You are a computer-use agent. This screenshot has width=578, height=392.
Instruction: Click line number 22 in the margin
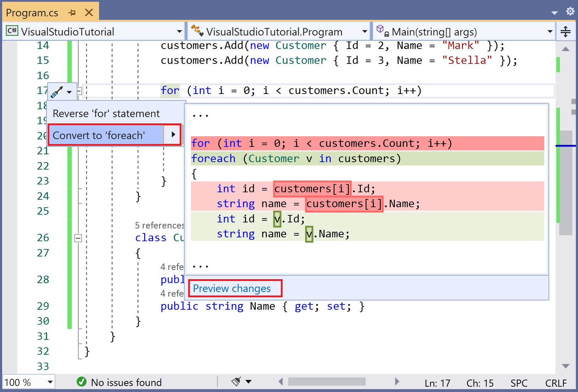(43, 166)
